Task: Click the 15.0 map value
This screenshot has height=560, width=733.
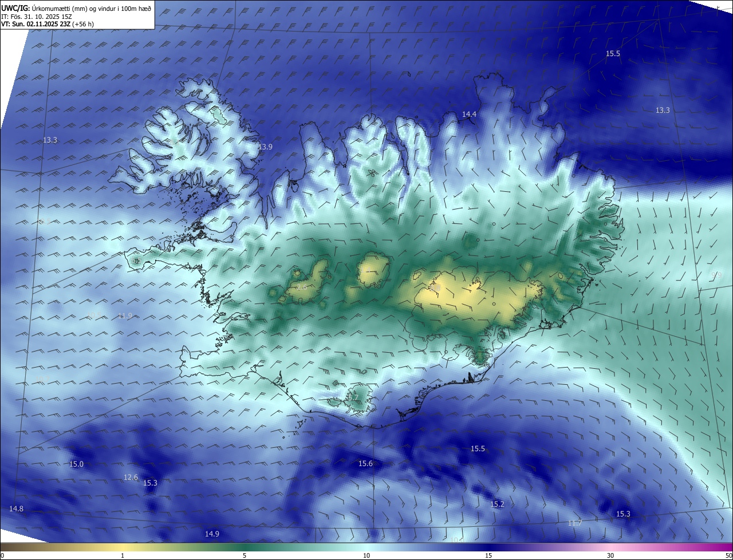Action: [x=76, y=464]
